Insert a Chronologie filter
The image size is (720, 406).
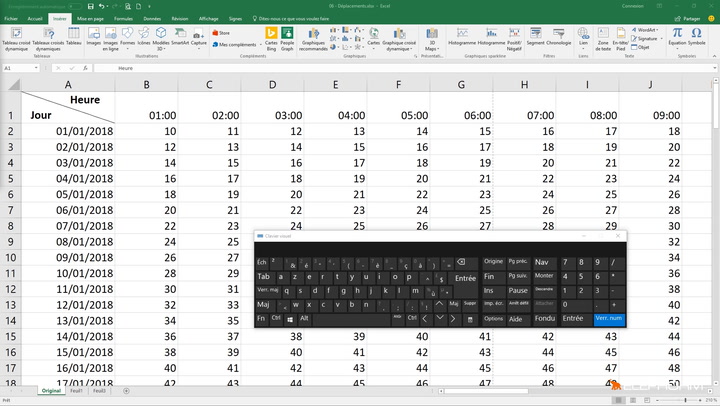coord(558,37)
